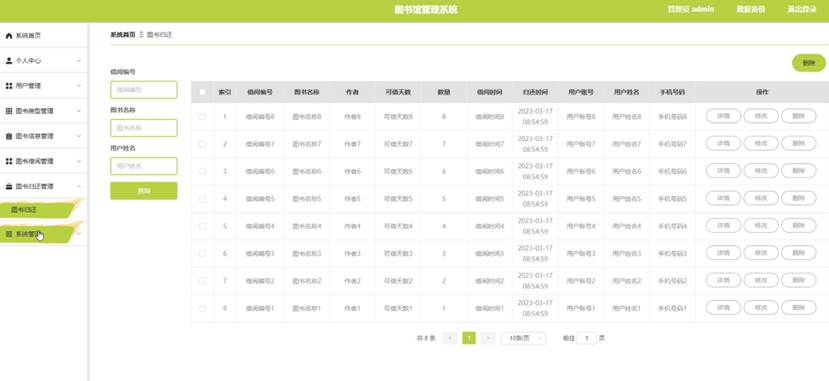
Task: Click the breadcrumb separator icon after 系统首页
Action: 141,35
